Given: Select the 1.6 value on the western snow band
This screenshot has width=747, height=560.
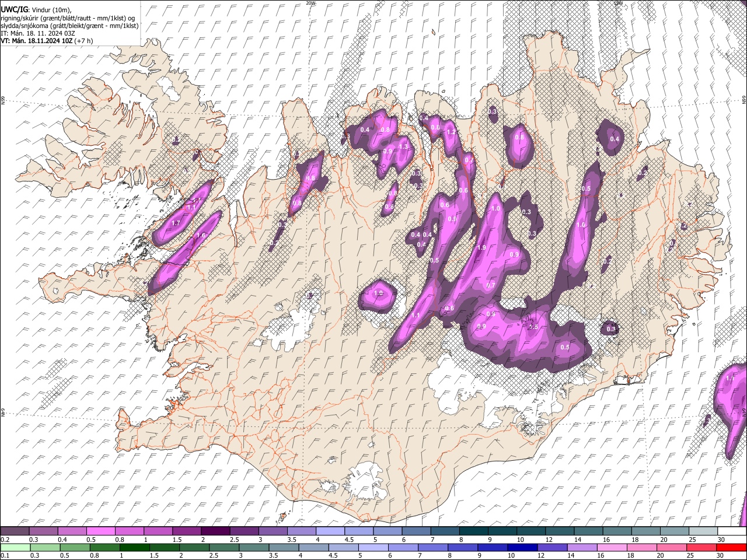Looking at the screenshot, I should 201,235.
